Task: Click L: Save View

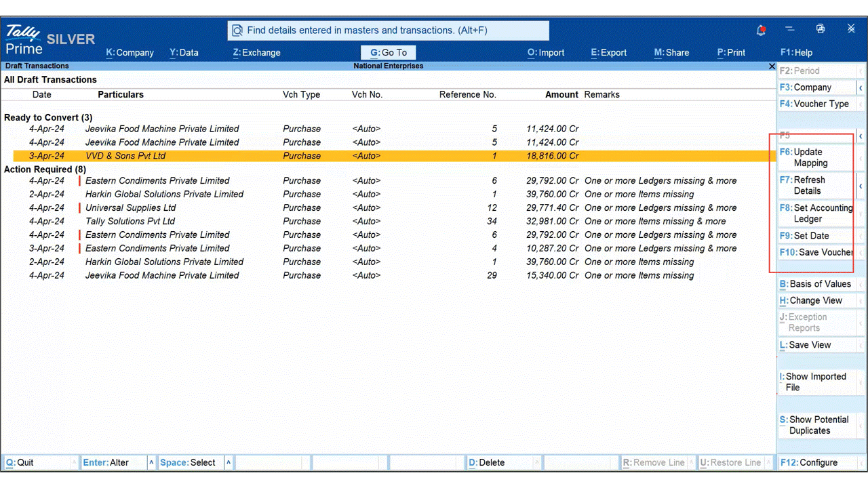Action: [817, 345]
